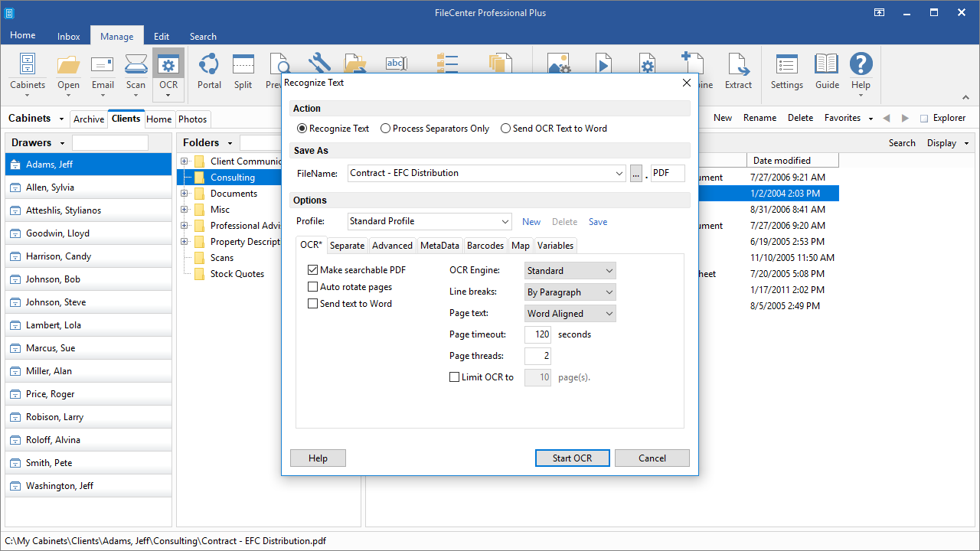Expand the Line breaks combo box
980x551 pixels.
570,292
